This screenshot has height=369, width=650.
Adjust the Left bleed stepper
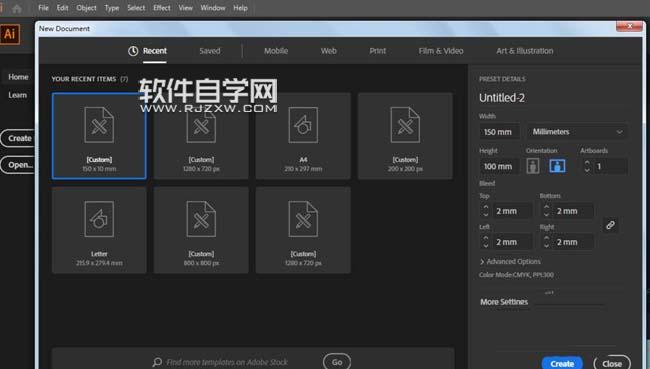point(486,242)
